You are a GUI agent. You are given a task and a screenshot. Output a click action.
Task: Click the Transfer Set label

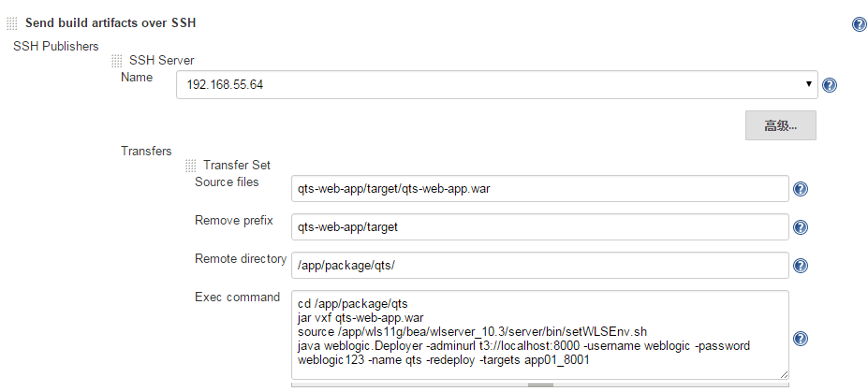(237, 165)
